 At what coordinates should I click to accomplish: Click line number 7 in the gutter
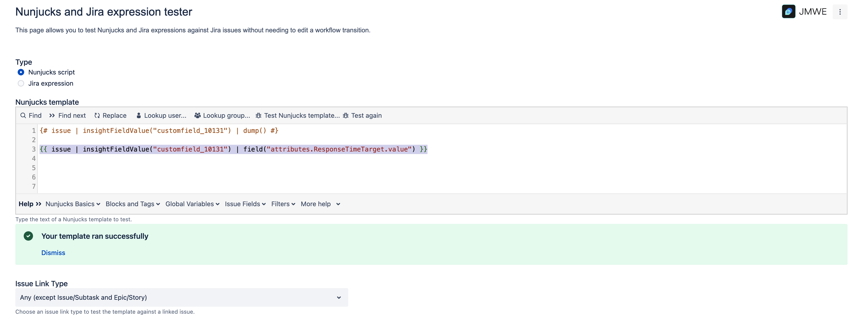tap(34, 186)
